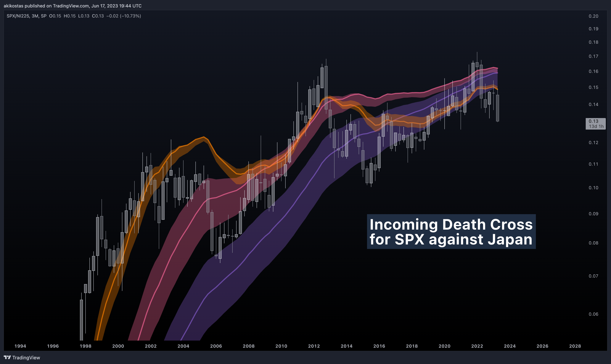Click the 1998 time axis label
This screenshot has width=611, height=364.
(x=85, y=346)
